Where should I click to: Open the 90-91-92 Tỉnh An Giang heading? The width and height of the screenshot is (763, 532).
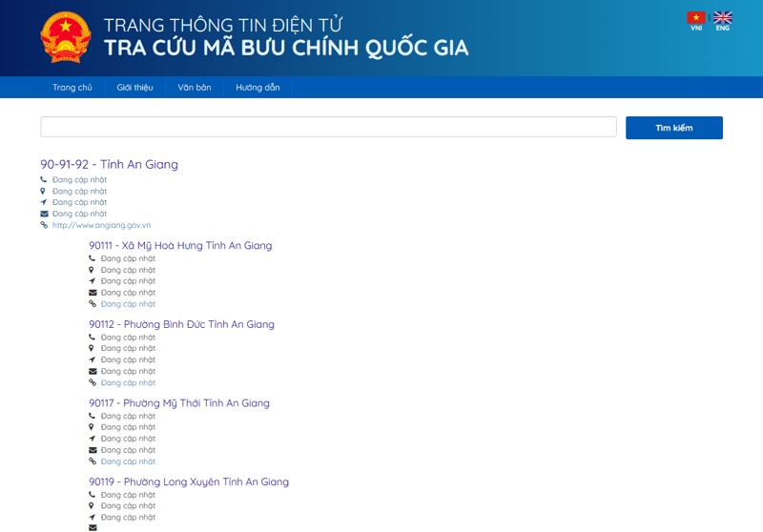[x=109, y=164]
